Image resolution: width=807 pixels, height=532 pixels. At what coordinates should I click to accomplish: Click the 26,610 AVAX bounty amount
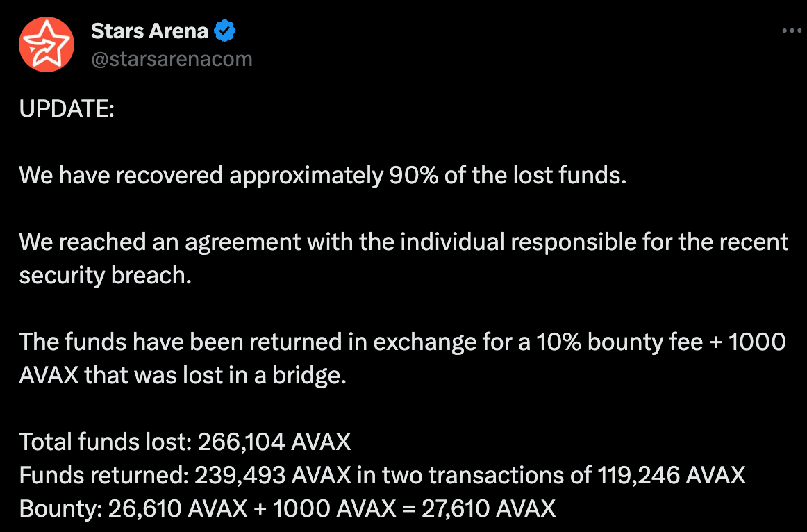178,508
